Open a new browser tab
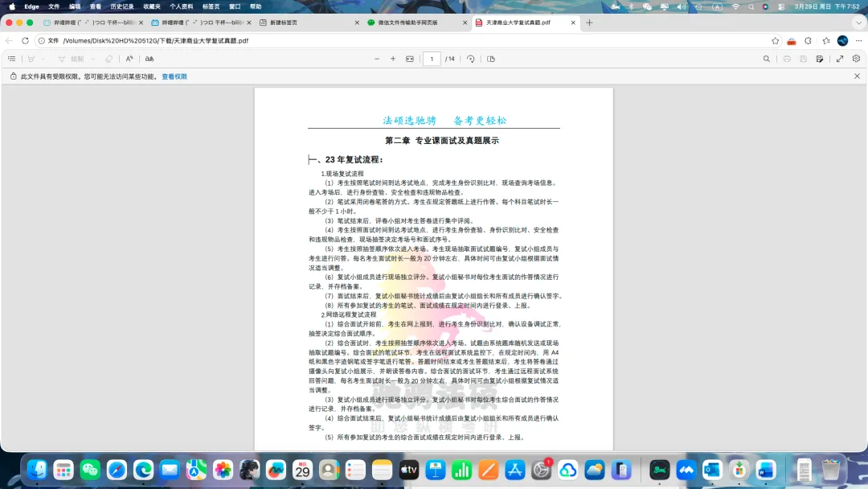 [x=590, y=23]
